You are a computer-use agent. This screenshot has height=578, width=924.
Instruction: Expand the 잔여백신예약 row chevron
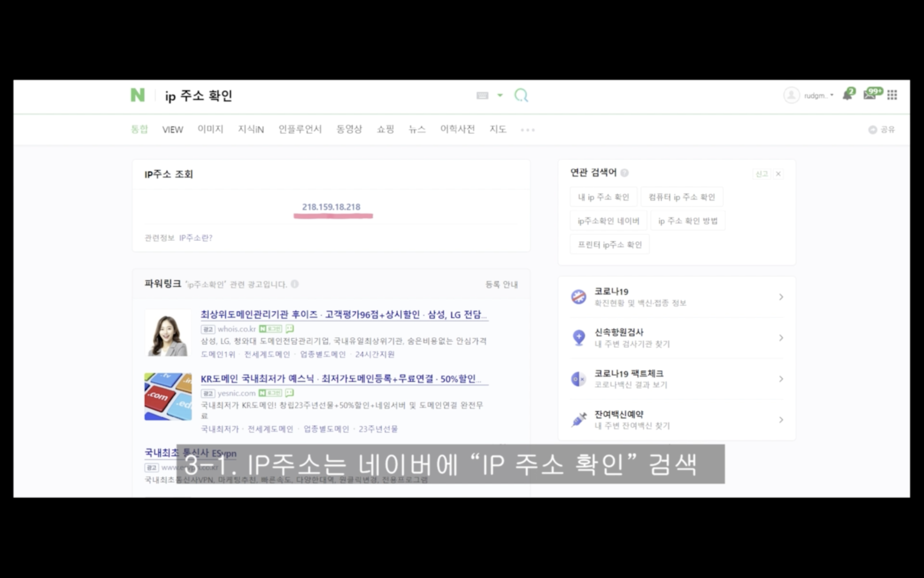pyautogui.click(x=781, y=420)
